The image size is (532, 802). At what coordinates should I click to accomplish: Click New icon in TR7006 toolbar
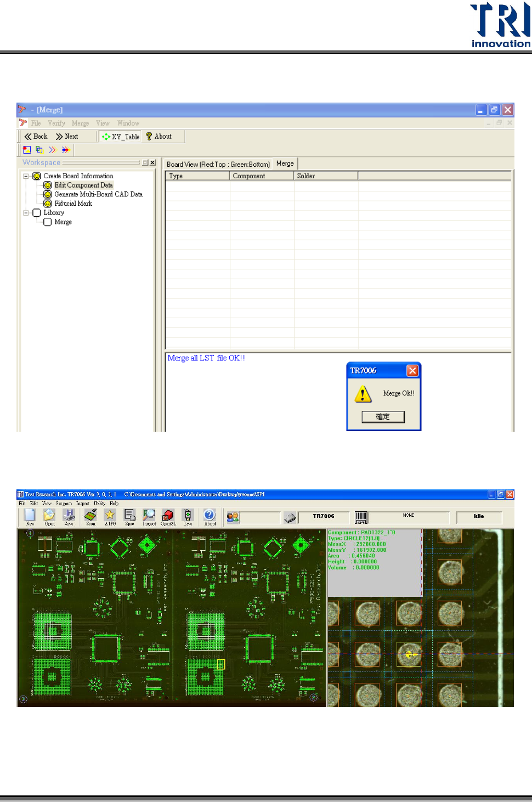tap(30, 517)
